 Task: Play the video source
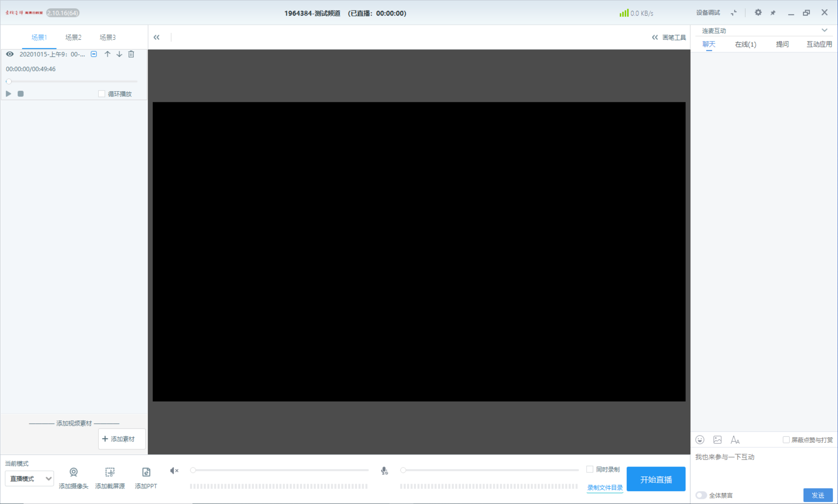(9, 94)
